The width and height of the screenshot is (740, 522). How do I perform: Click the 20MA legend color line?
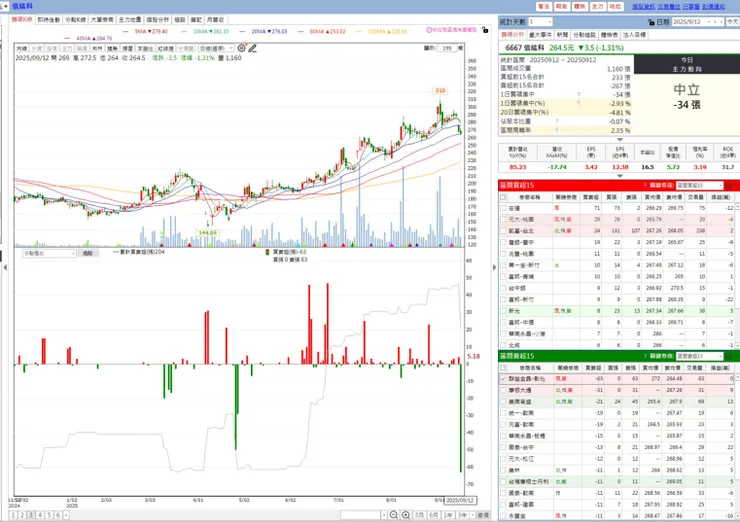tap(242, 32)
